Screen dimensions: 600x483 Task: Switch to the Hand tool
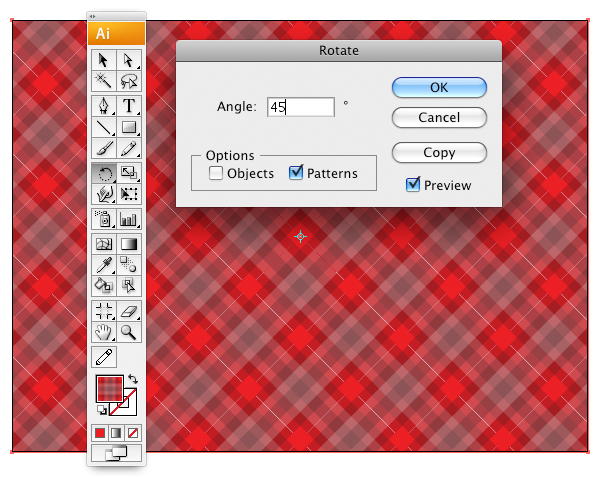click(x=104, y=331)
